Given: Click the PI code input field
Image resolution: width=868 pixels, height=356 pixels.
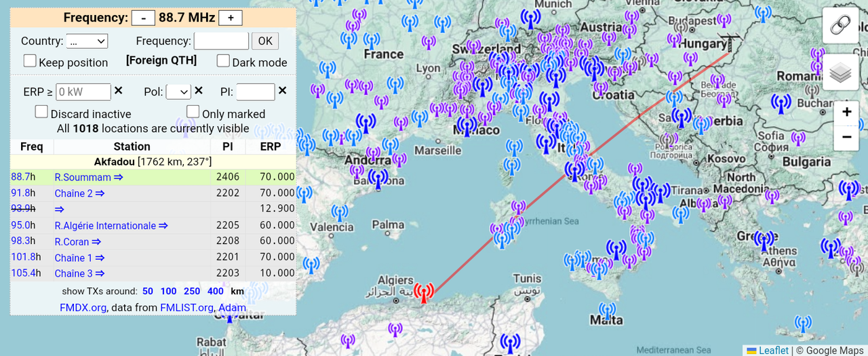Looking at the screenshot, I should [x=256, y=92].
